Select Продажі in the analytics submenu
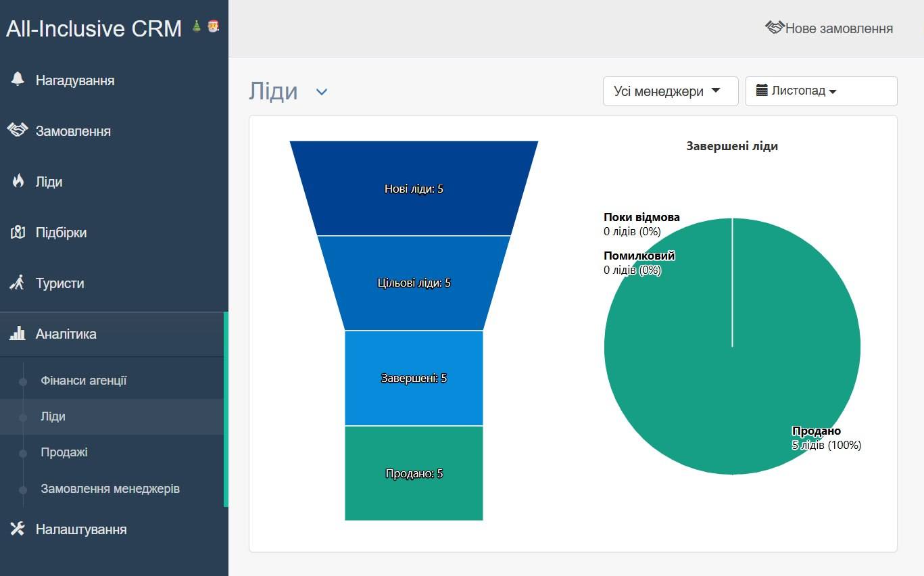The width and height of the screenshot is (924, 576). click(64, 452)
